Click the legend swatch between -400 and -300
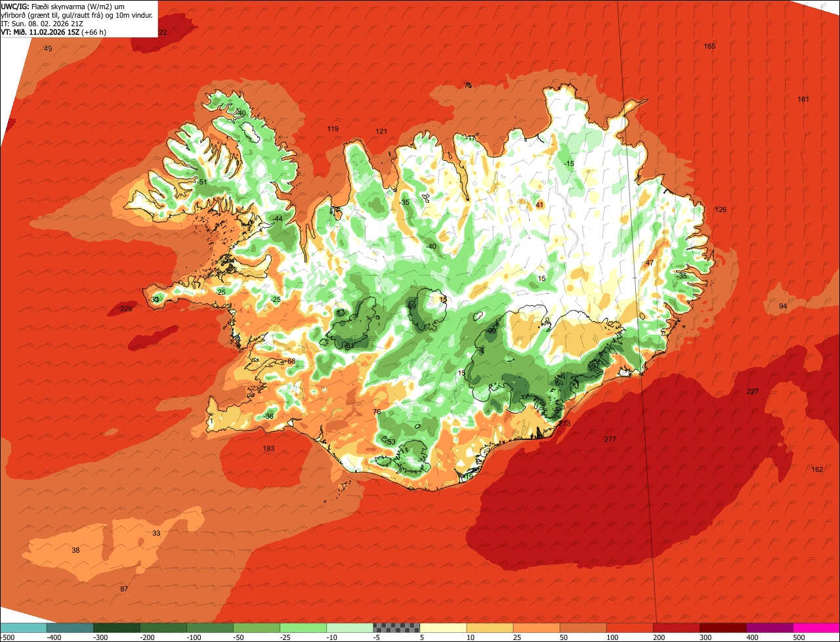The width and height of the screenshot is (840, 642). [x=70, y=628]
